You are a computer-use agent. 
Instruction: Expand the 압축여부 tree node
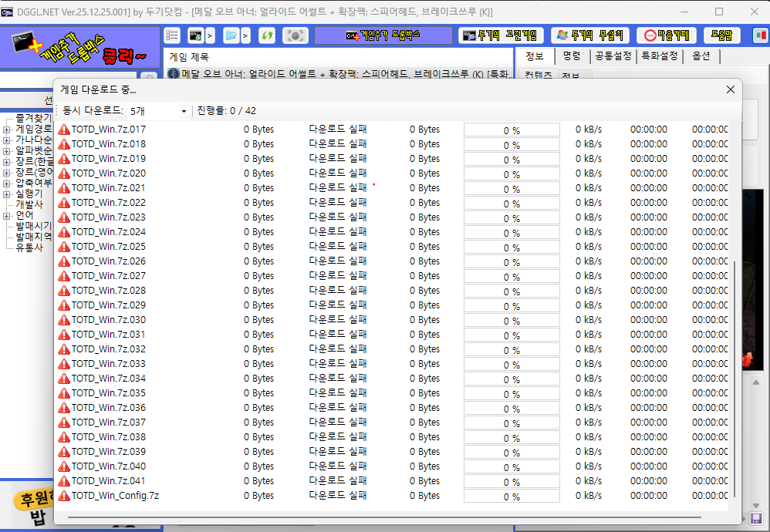click(x=6, y=184)
